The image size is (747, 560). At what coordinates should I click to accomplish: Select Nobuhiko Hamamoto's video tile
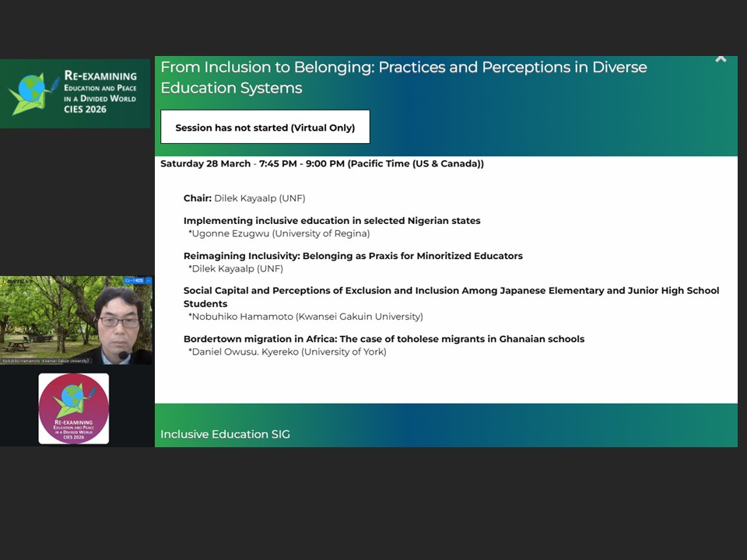click(75, 319)
